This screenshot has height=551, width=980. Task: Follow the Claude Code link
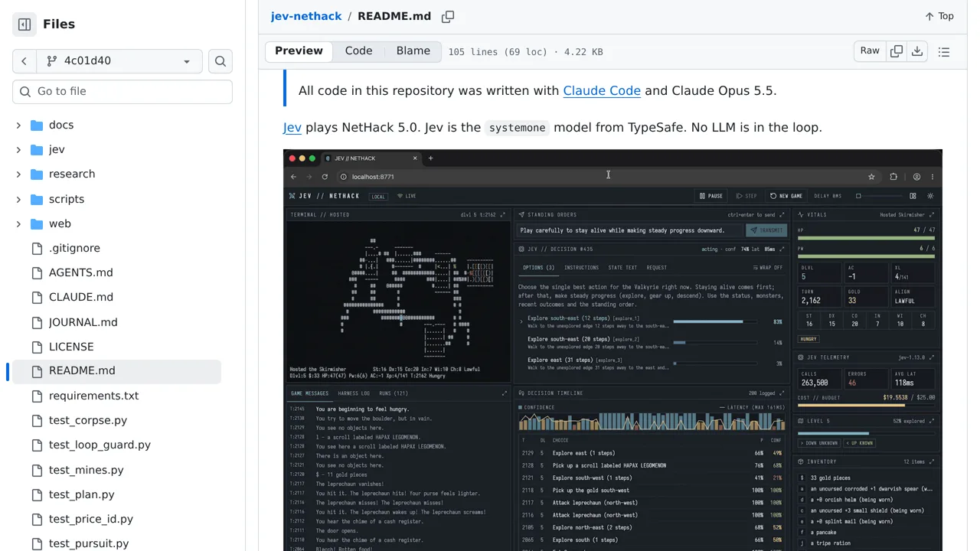tap(602, 90)
